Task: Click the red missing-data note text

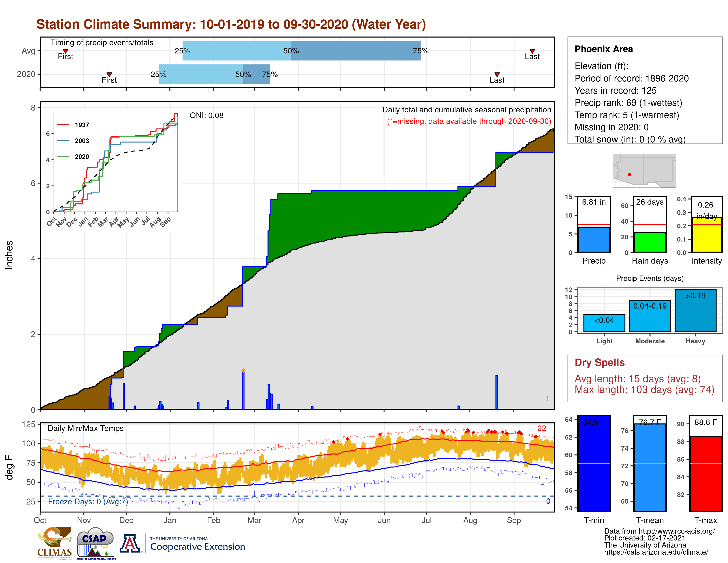Action: click(x=469, y=121)
